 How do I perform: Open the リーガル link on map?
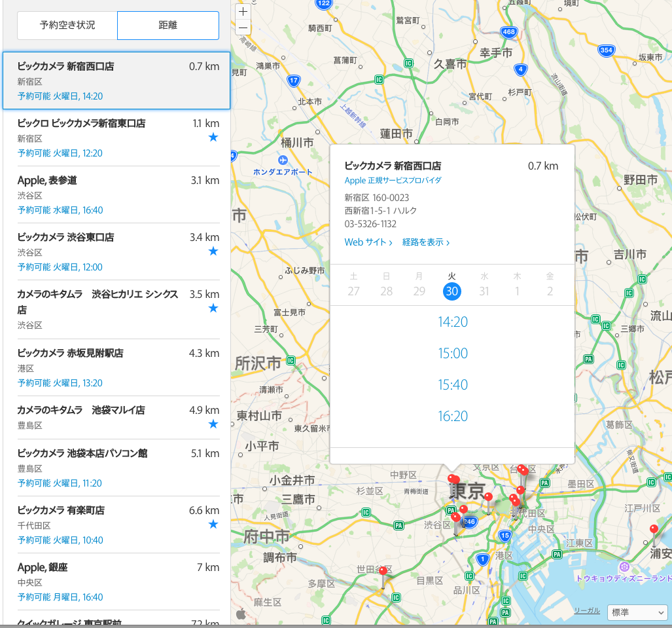587,610
